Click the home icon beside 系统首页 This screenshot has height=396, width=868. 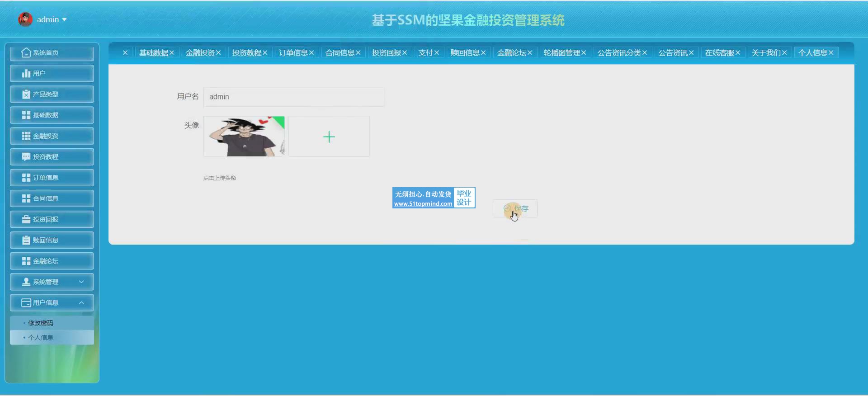pos(26,52)
